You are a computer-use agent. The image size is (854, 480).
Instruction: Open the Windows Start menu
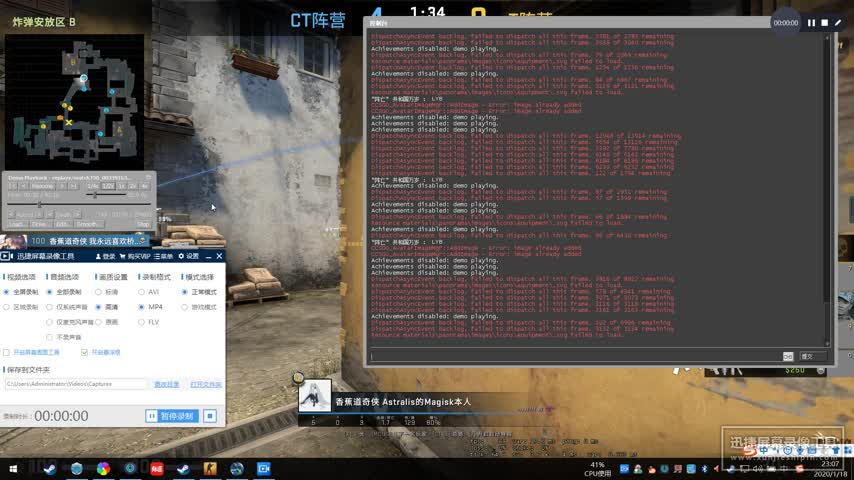click(15, 468)
